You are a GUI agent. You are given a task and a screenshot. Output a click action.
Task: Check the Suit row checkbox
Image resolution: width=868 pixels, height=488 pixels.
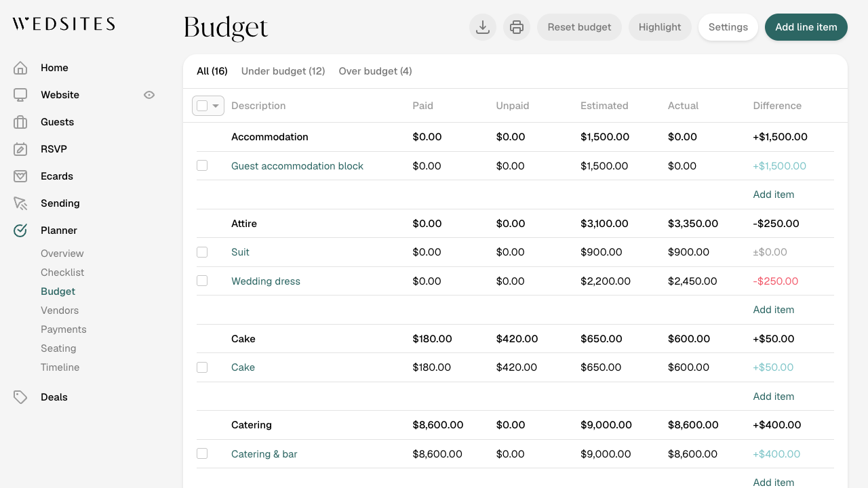pos(202,252)
